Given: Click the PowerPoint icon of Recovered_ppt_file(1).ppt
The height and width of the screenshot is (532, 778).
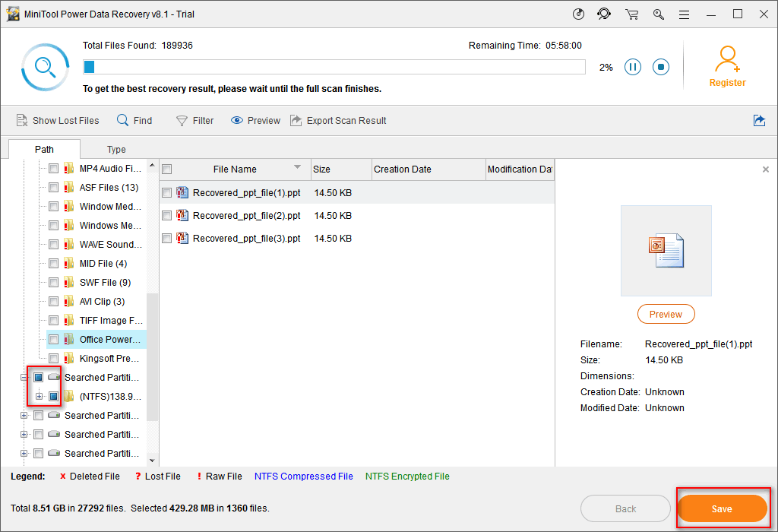Looking at the screenshot, I should (182, 192).
